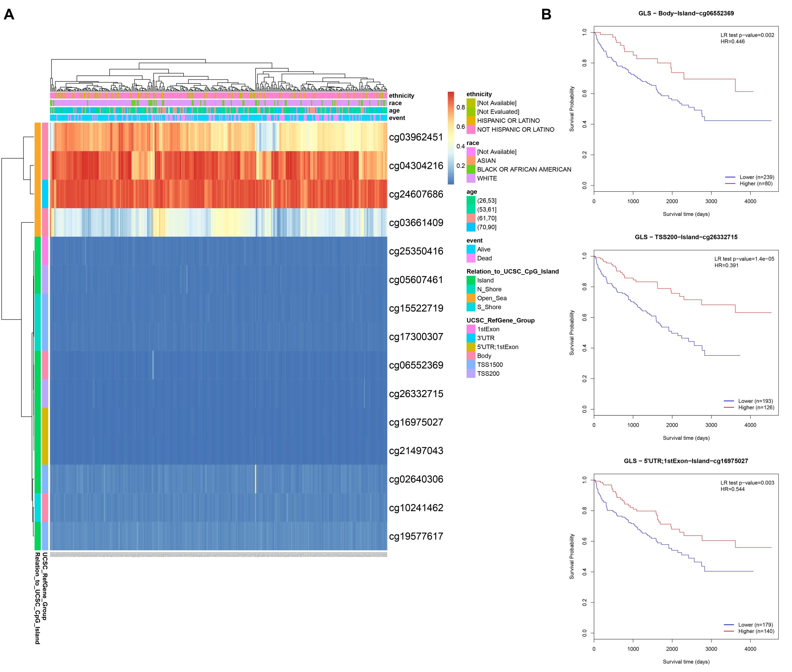Image resolution: width=792 pixels, height=672 pixels.
Task: Click row label cg19577617
Action: tap(416, 536)
